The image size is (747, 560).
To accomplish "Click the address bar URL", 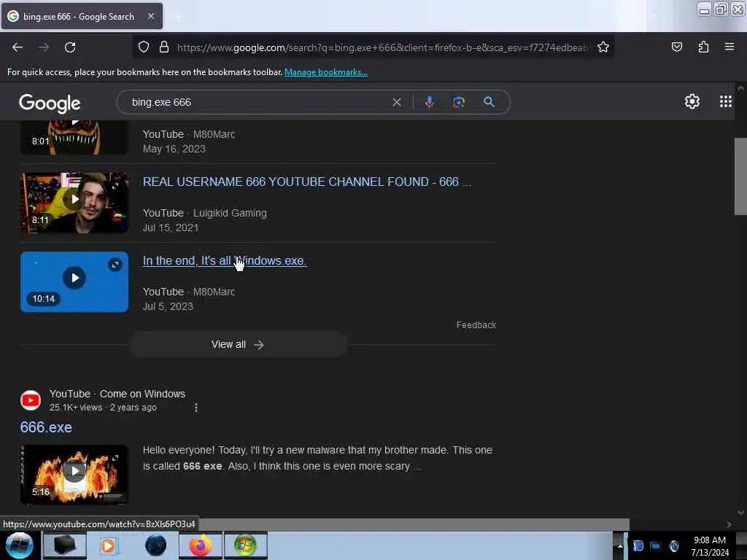I will tap(382, 47).
